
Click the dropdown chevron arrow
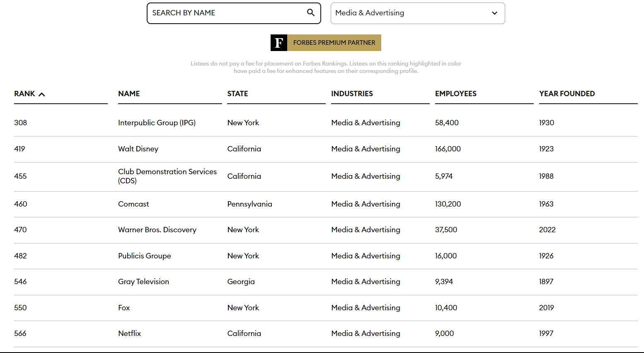pyautogui.click(x=494, y=13)
